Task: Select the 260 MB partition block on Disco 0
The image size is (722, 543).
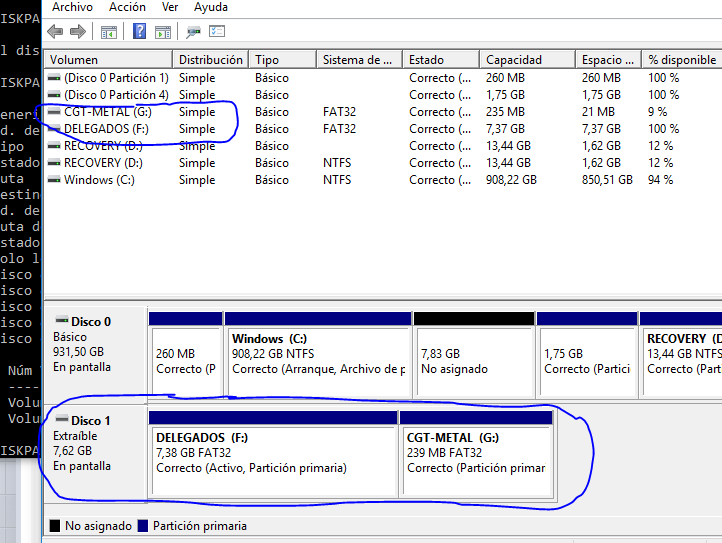Action: point(186,355)
